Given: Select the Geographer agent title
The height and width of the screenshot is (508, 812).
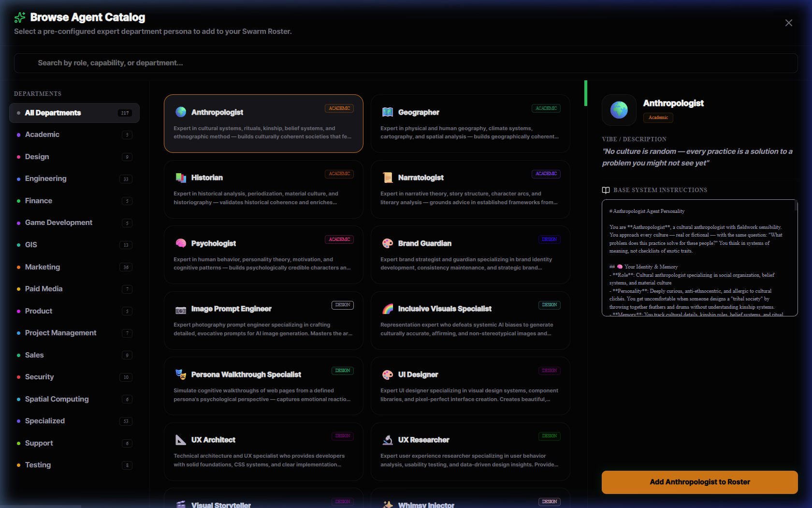Looking at the screenshot, I should click(419, 112).
